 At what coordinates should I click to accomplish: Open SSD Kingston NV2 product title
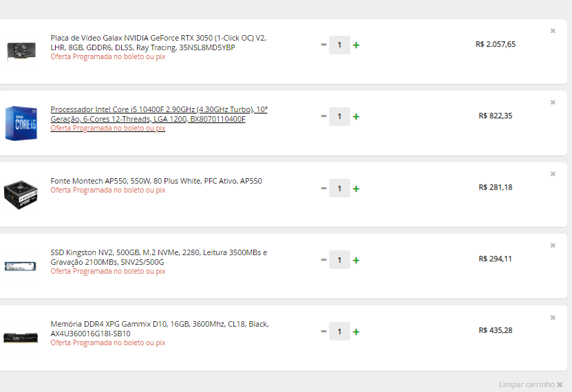coord(159,257)
